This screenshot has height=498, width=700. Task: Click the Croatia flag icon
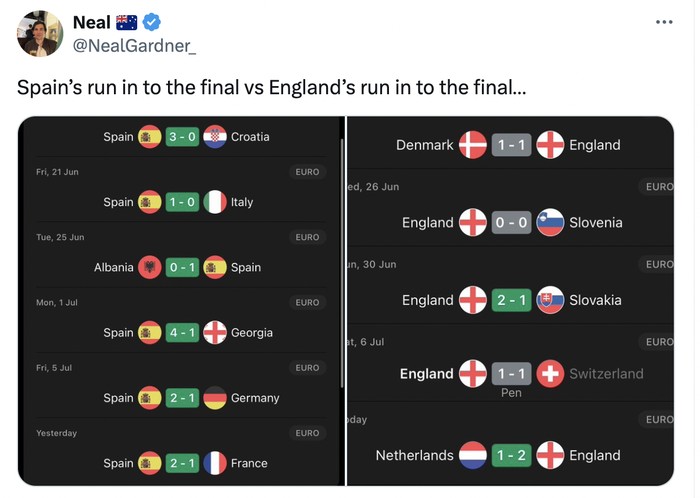pyautogui.click(x=215, y=137)
